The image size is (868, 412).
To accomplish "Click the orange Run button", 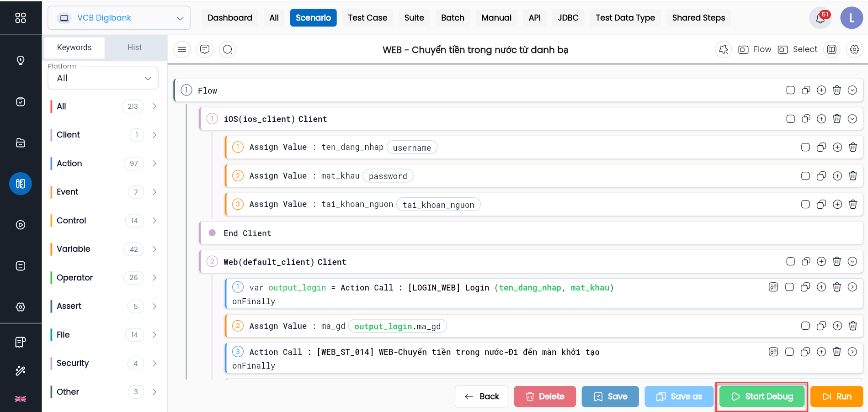I will pyautogui.click(x=837, y=396).
